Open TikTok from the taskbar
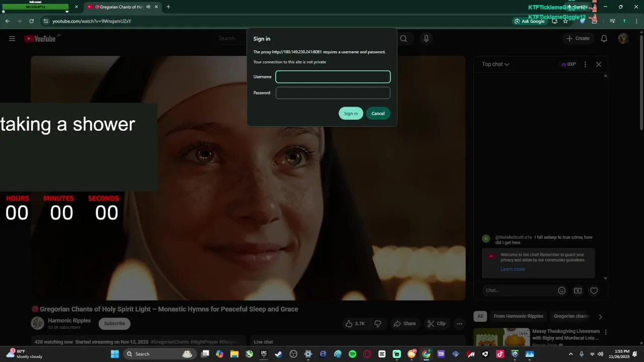Image resolution: width=644 pixels, height=362 pixels. [500, 354]
